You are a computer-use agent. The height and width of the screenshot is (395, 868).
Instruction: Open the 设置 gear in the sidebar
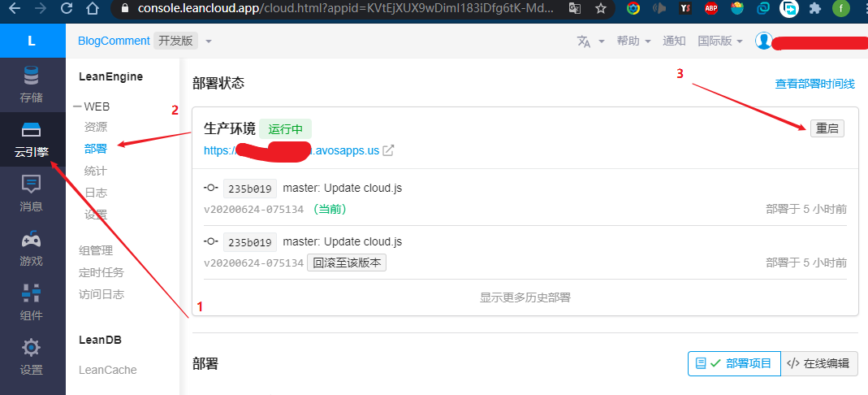[x=32, y=356]
